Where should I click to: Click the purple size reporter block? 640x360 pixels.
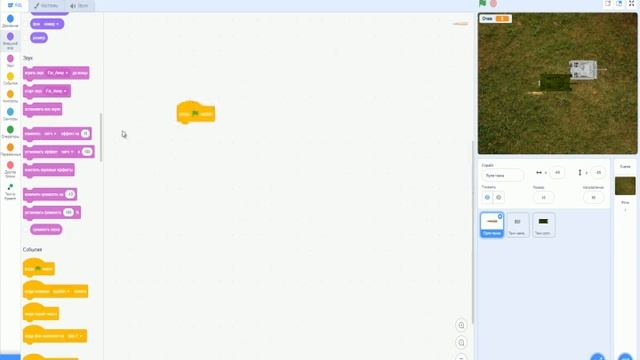tap(39, 38)
